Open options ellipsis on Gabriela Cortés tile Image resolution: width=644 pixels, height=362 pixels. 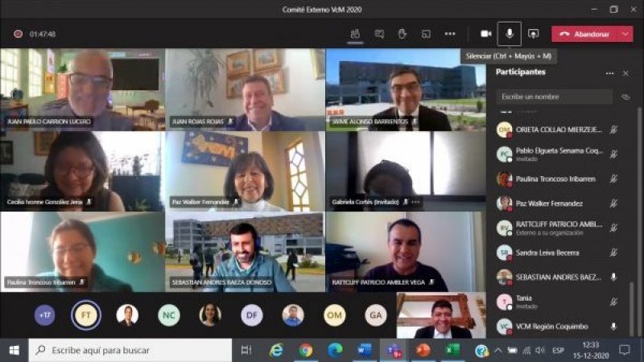(x=415, y=202)
